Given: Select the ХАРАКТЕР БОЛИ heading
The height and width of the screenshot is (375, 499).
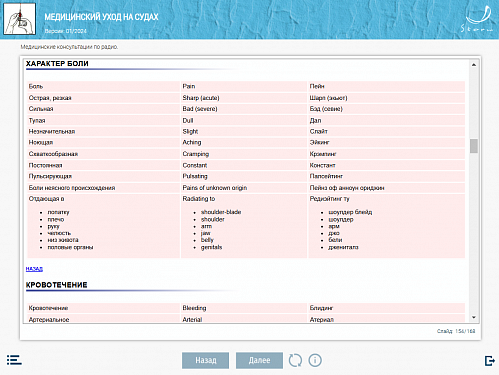Looking at the screenshot, I should click(x=57, y=64).
